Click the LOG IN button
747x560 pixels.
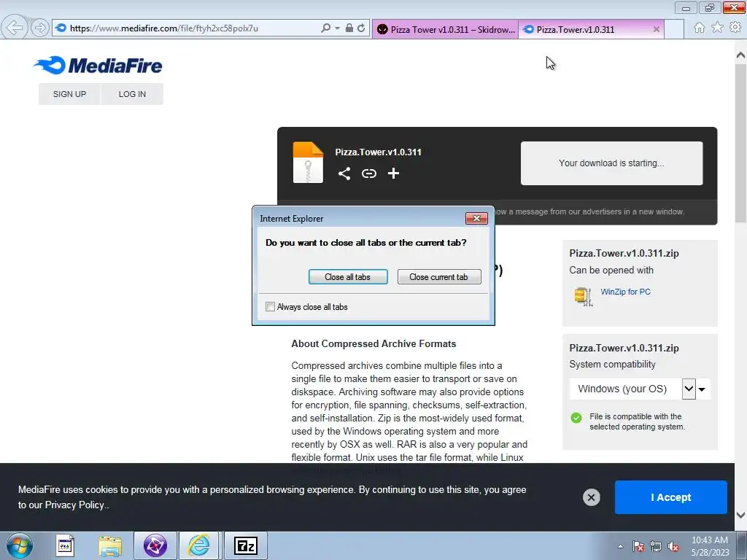click(x=132, y=94)
